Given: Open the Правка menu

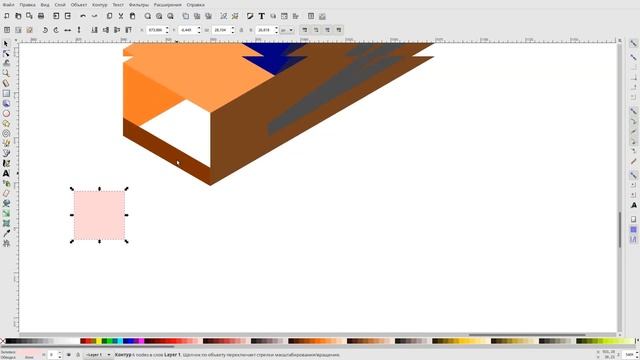Looking at the screenshot, I should (x=27, y=5).
